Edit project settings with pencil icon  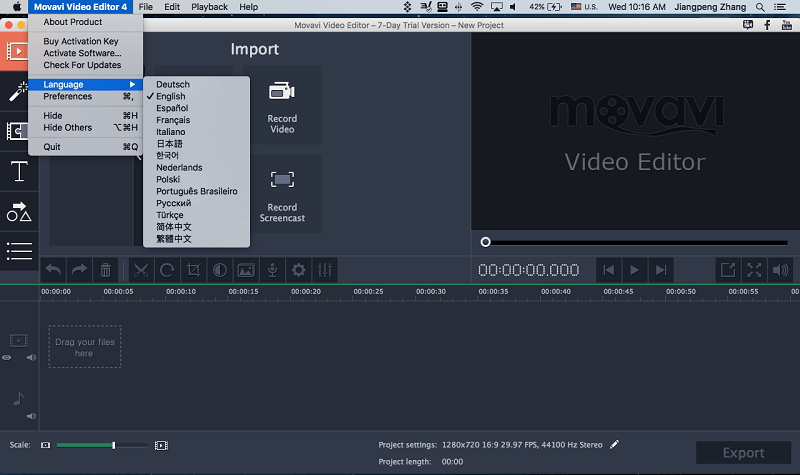coord(614,444)
